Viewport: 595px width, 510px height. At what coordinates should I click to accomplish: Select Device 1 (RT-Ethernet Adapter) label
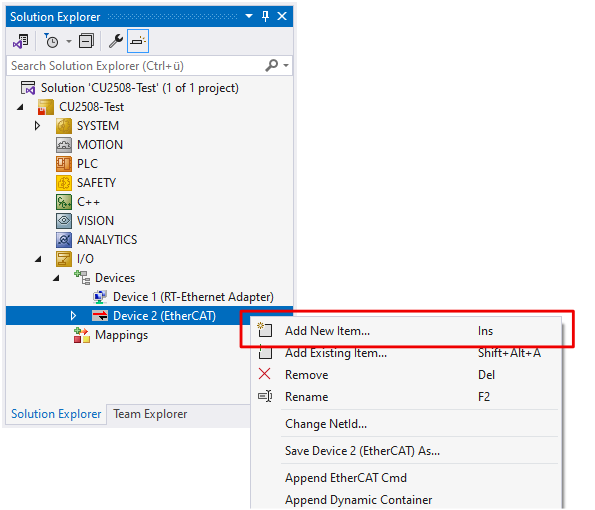[193, 297]
